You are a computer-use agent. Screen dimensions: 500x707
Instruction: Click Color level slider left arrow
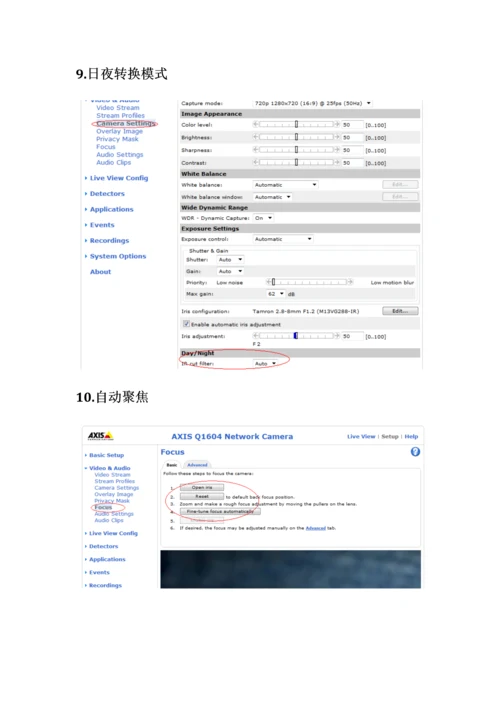coord(256,124)
